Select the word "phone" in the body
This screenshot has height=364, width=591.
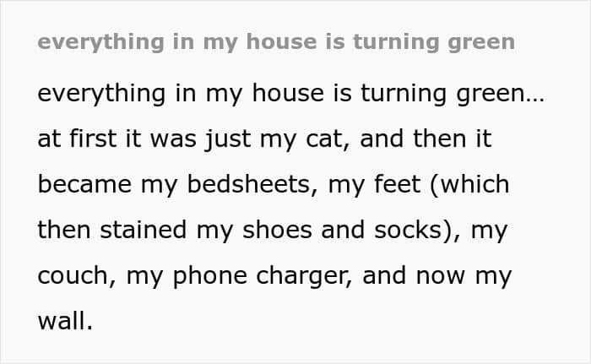(210, 276)
